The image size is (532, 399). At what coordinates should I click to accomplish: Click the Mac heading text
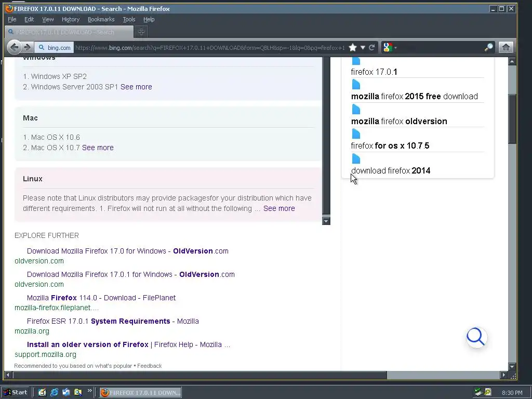(30, 118)
